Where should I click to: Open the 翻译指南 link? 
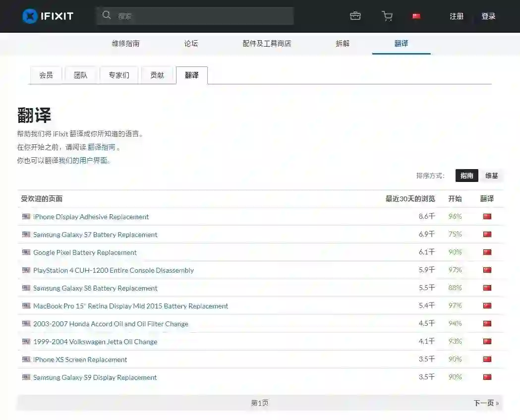(102, 147)
